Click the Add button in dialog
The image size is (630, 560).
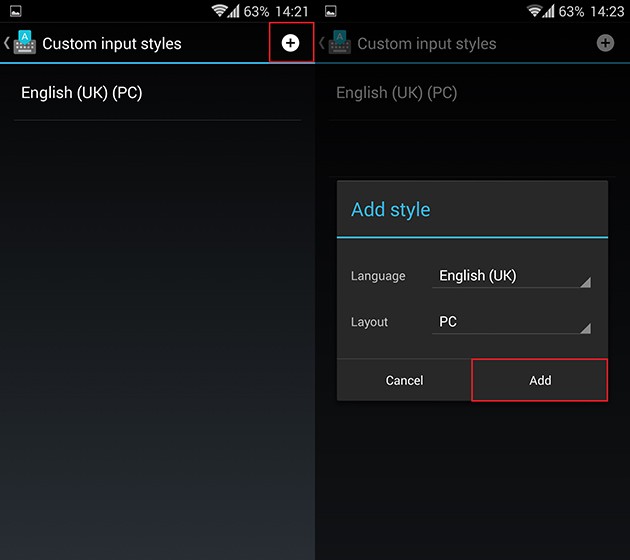click(540, 380)
